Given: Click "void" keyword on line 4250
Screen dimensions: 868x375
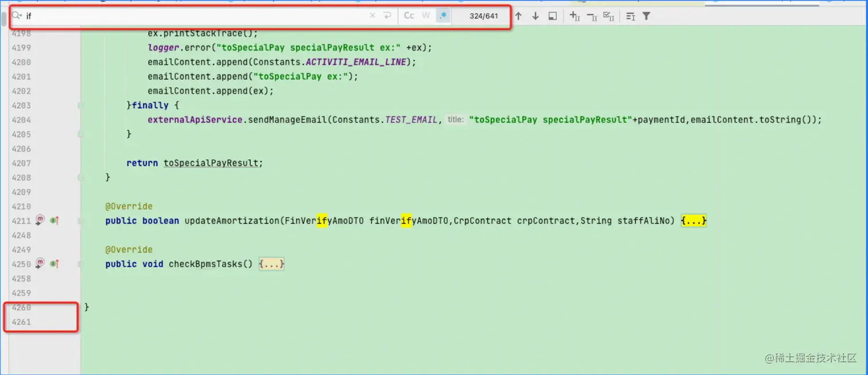Looking at the screenshot, I should tap(152, 264).
